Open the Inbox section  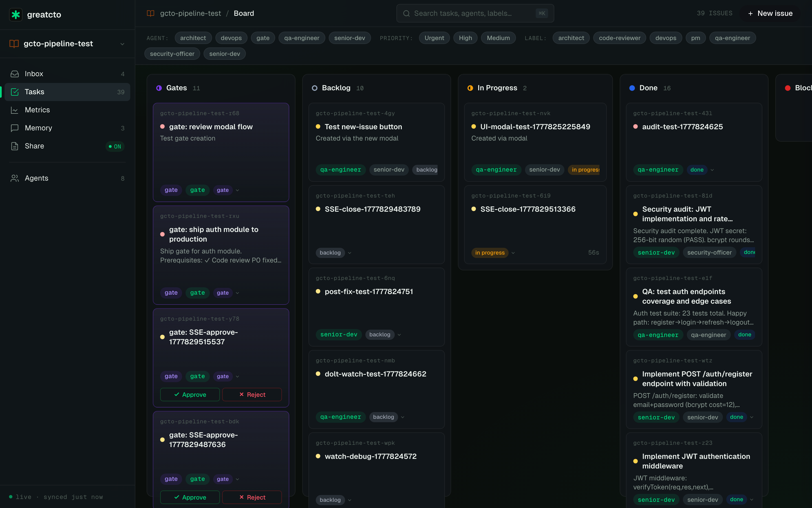tap(67, 74)
